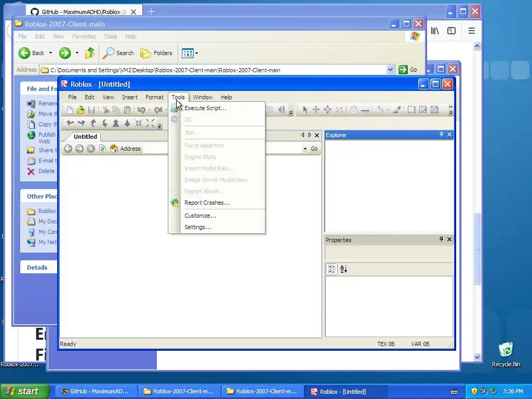Choose Settings from Tools menu
Screen dimensions: 532x399
[197, 227]
